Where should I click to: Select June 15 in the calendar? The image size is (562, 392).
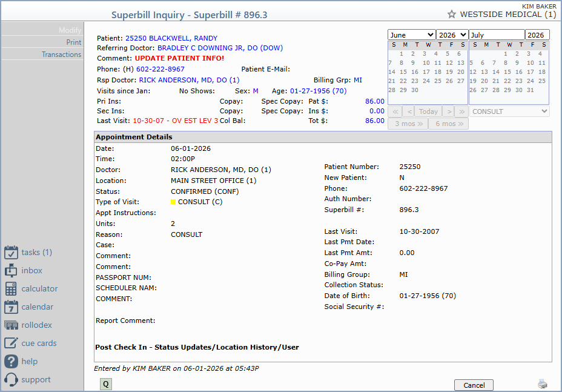point(403,72)
